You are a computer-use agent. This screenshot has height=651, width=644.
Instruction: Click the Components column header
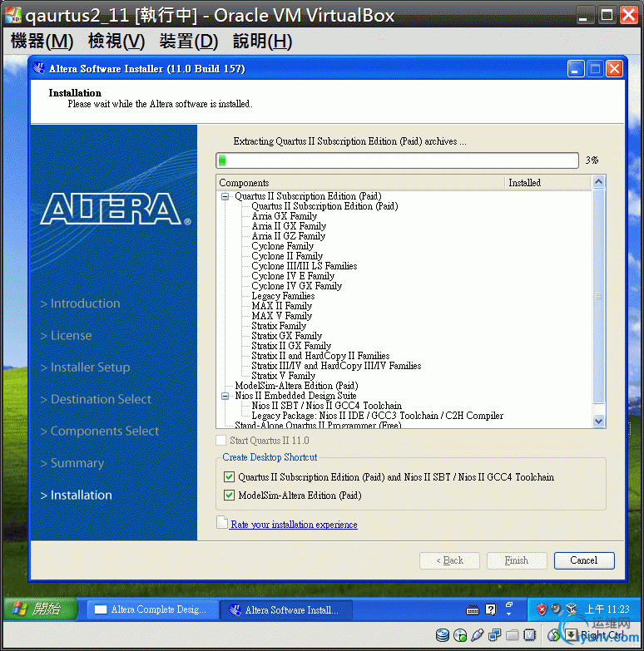click(x=360, y=183)
